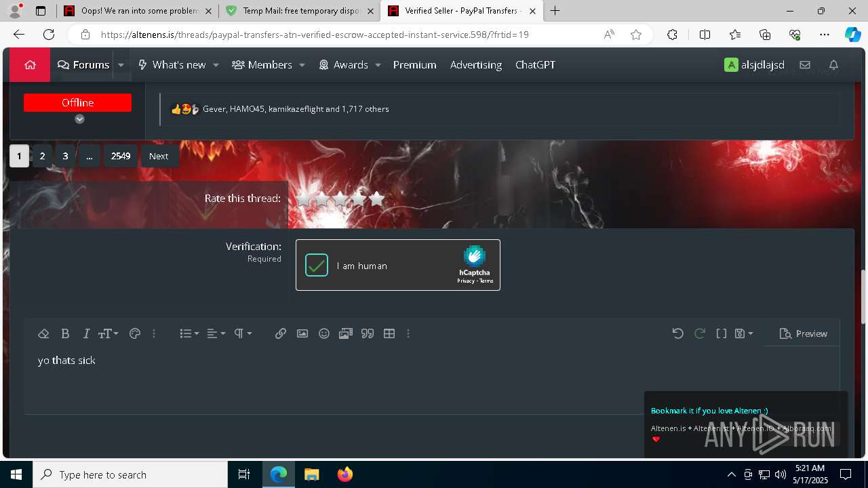Open the smilies emoji picker
This screenshot has height=488, width=868.
click(324, 333)
